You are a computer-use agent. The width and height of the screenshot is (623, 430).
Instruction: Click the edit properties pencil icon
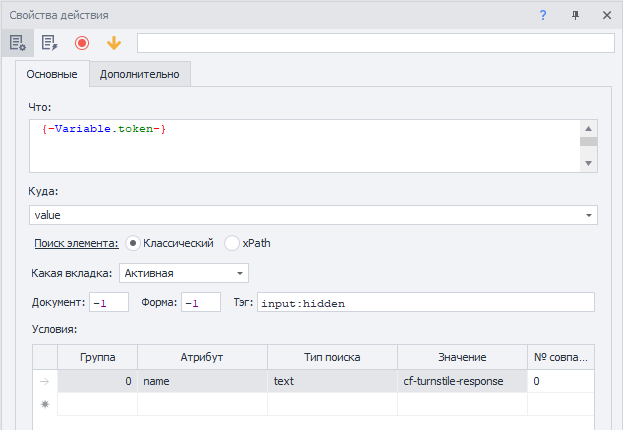click(49, 43)
